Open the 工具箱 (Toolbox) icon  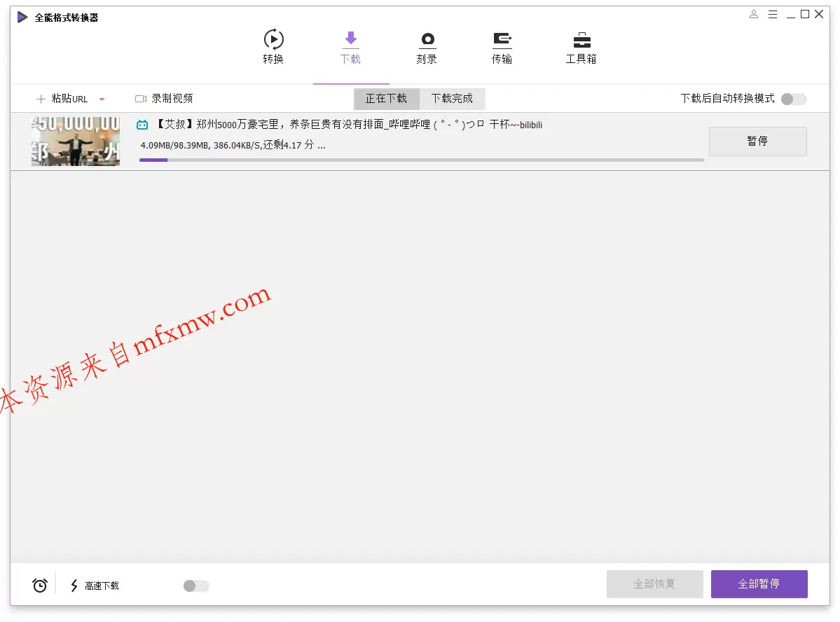coord(581,40)
